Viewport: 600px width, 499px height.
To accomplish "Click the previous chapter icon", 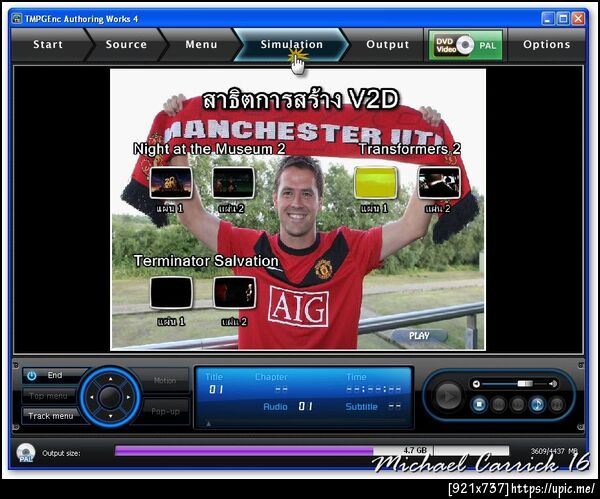I will coord(499,404).
